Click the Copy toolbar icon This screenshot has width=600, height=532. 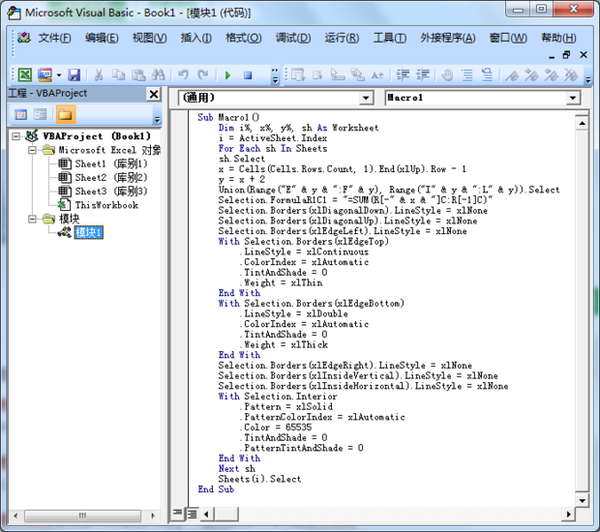(118, 75)
